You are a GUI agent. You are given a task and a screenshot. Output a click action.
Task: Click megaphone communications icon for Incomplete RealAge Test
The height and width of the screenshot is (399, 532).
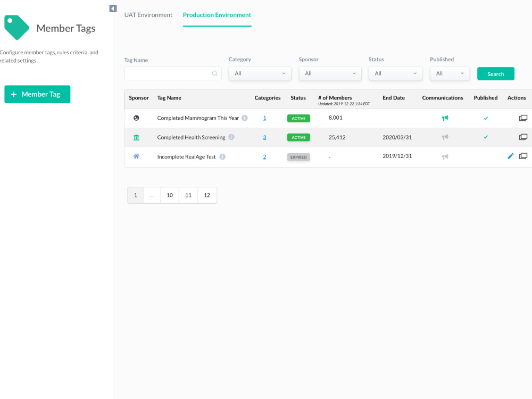(445, 157)
